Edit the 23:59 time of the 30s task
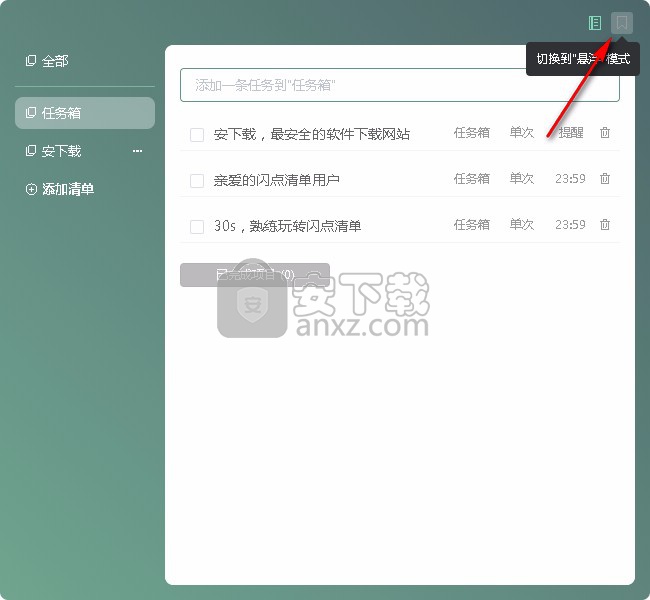Screen dimensions: 650x600 570,225
